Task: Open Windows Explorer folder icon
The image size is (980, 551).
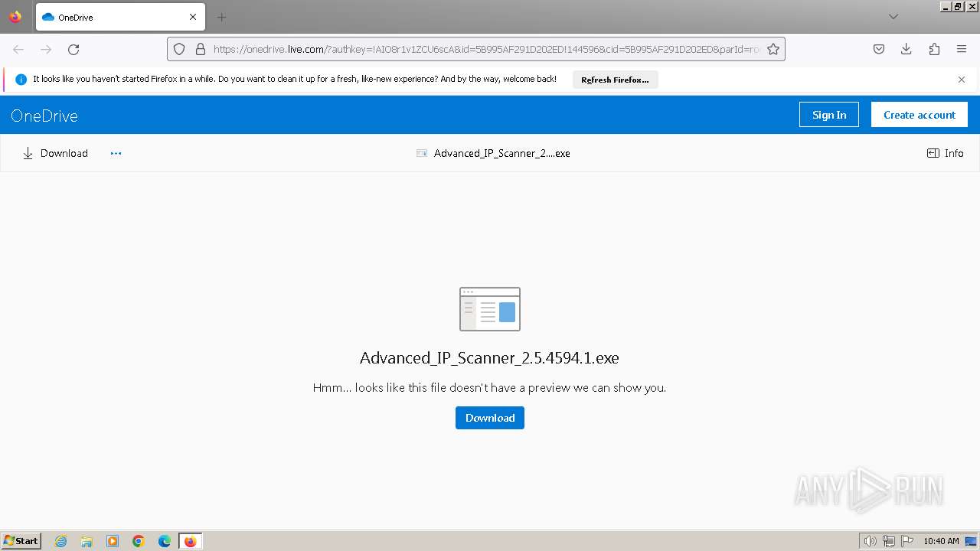Action: point(87,541)
